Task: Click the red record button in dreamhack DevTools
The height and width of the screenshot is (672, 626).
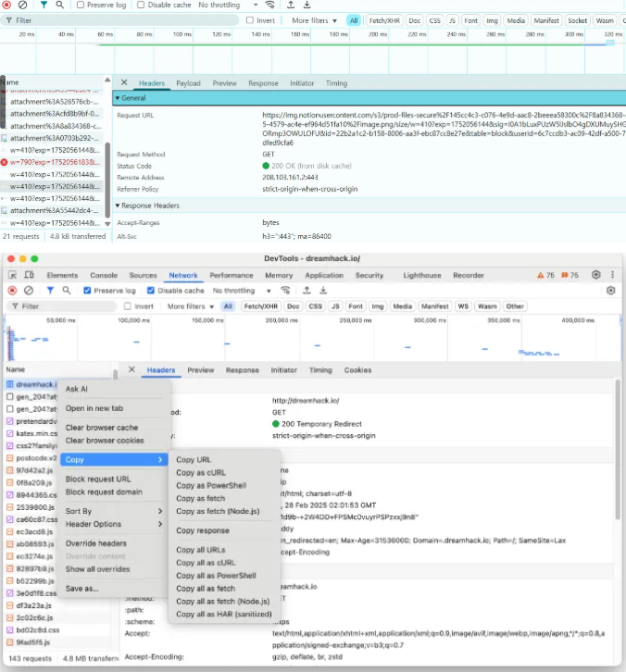Action: [x=12, y=291]
